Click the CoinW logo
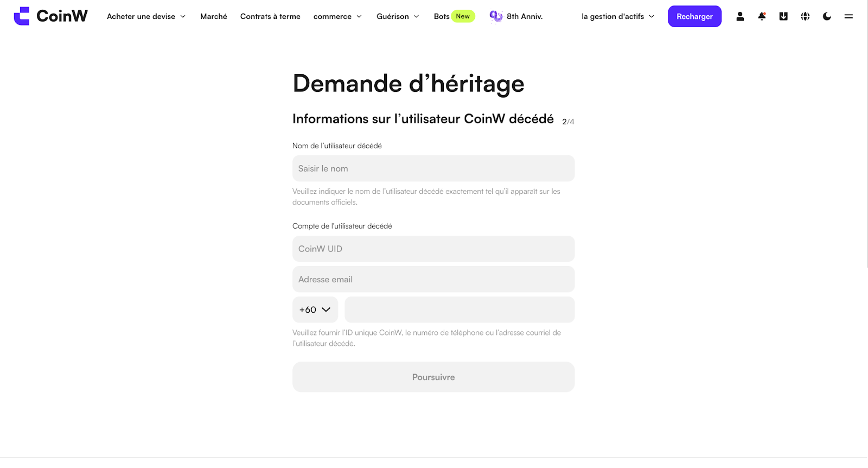 coord(50,16)
